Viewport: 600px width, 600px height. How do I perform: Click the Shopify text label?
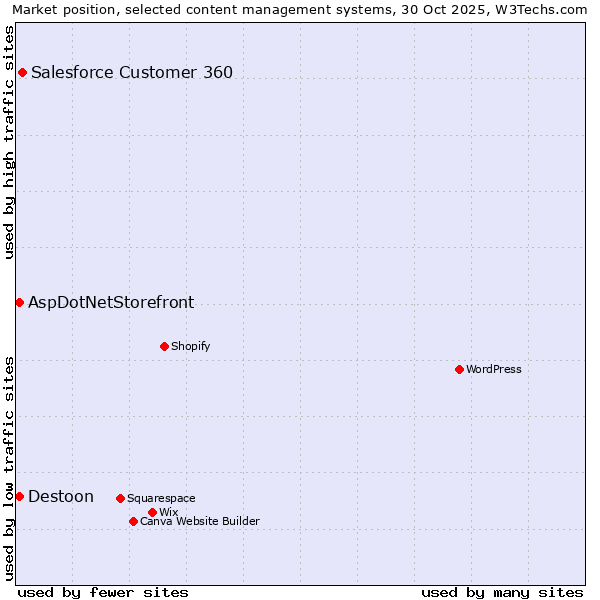(x=190, y=346)
